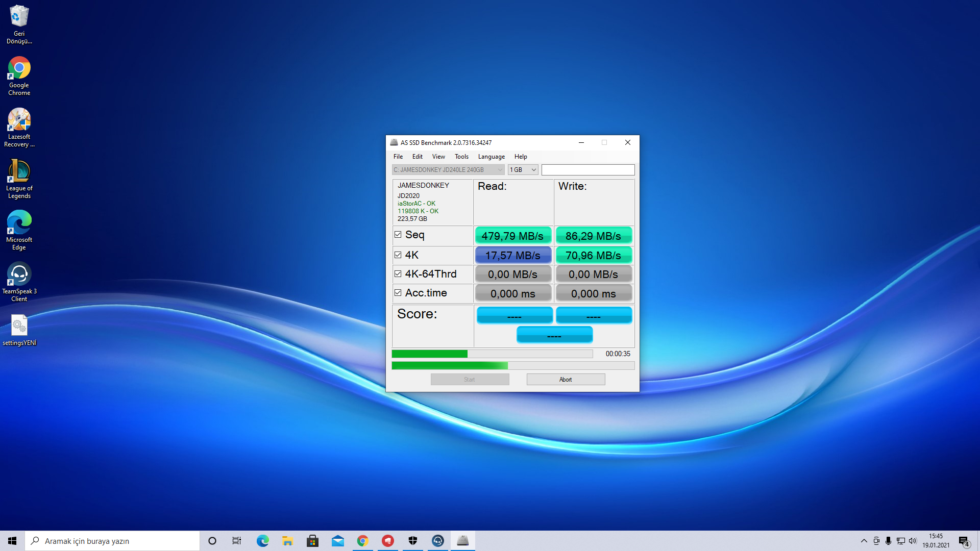
Task: Open Task View from the taskbar
Action: [x=237, y=541]
